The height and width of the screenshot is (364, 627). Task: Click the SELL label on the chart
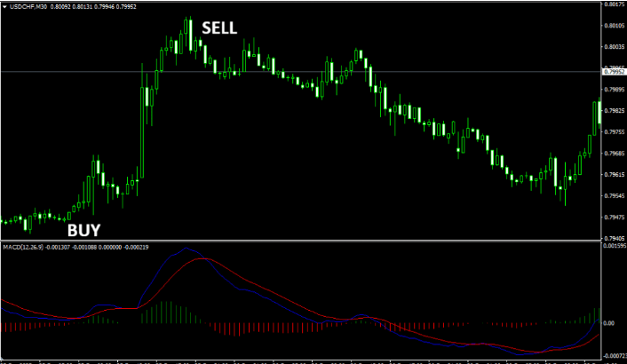[219, 28]
